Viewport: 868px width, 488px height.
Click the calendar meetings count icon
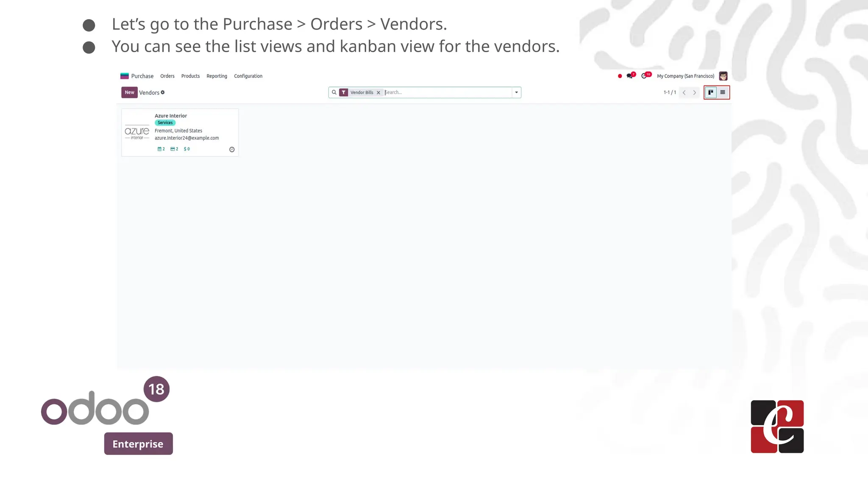[x=161, y=149]
